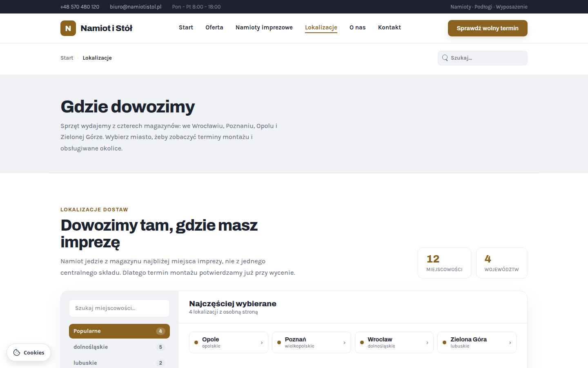Click the 'Gdzie dowozimy' heading
Viewport: 588px width, 368px height.
pos(128,107)
